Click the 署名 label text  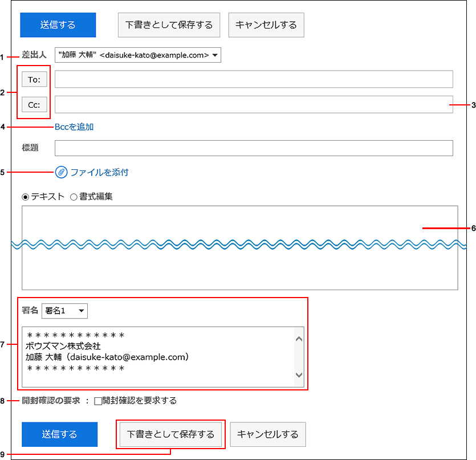pyautogui.click(x=30, y=310)
